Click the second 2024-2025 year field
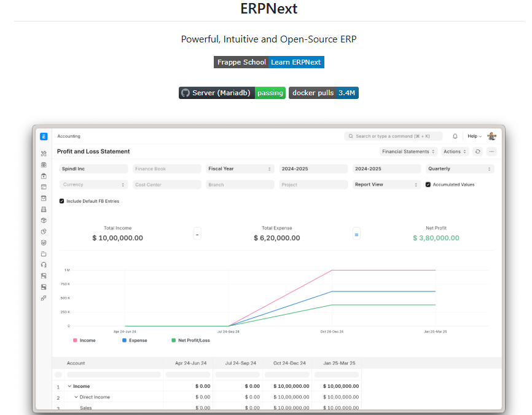Screen dimensions: 532x415 pyautogui.click(x=386, y=169)
